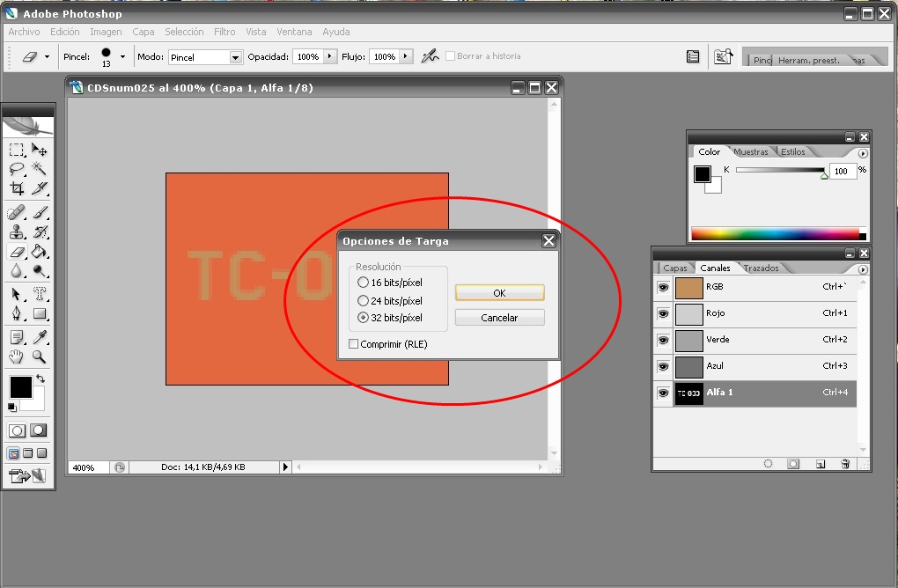Click the toolbox foreground color swatch

coord(20,387)
